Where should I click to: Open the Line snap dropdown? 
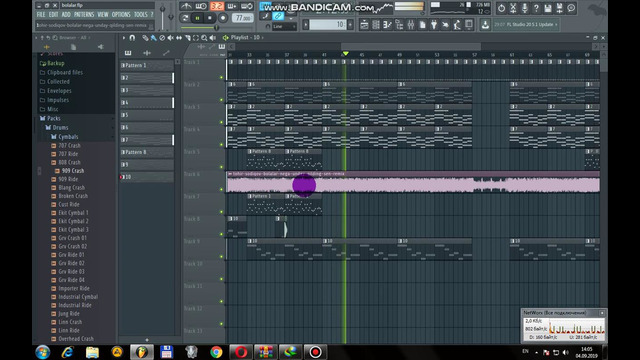pos(284,27)
